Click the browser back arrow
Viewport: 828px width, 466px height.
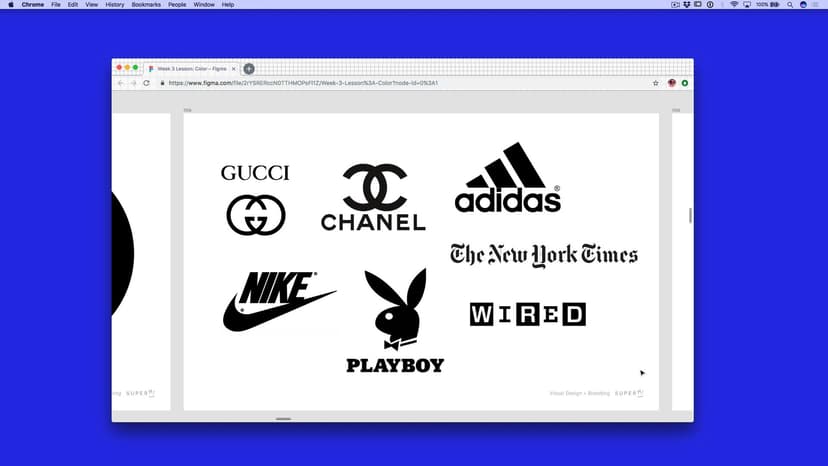[121, 83]
